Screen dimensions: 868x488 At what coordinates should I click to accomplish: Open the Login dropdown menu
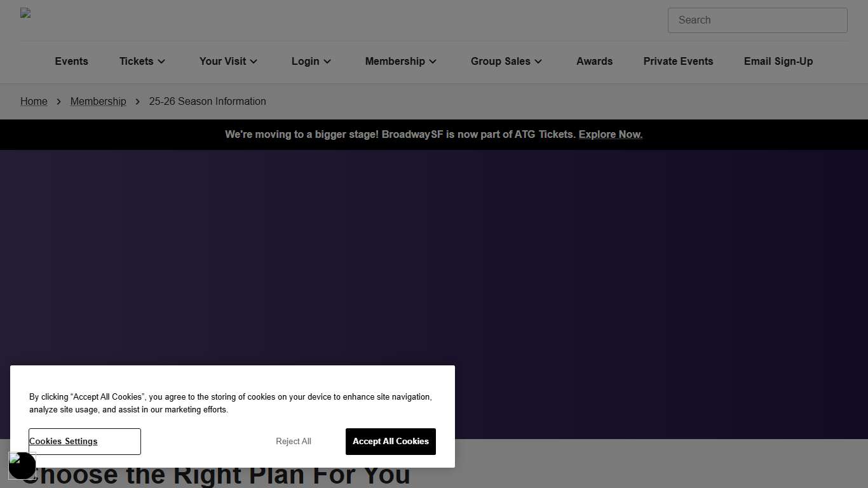(x=311, y=62)
